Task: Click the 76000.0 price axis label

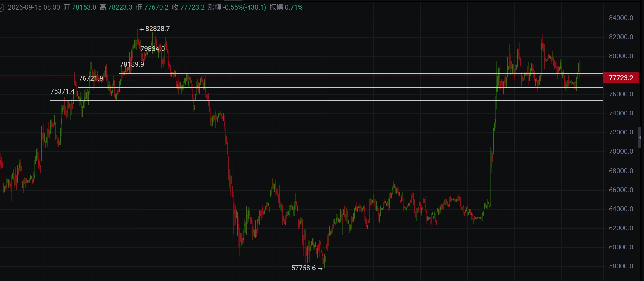Action: (621, 94)
